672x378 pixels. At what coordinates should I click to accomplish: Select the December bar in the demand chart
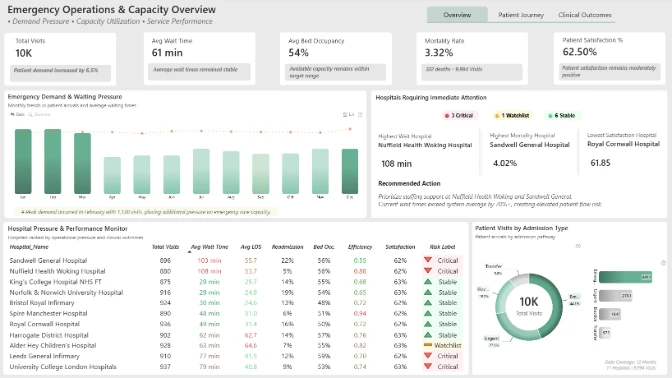tap(350, 171)
